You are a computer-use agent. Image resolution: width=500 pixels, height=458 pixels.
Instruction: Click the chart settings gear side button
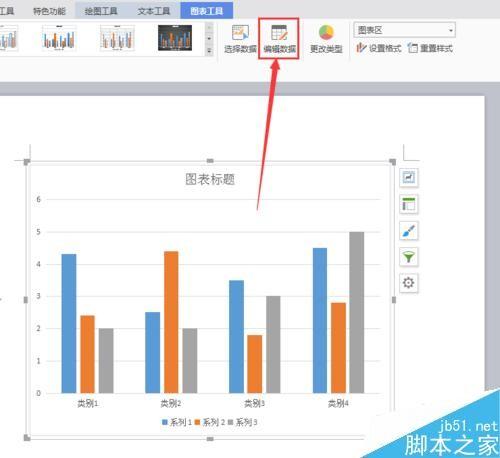point(409,283)
